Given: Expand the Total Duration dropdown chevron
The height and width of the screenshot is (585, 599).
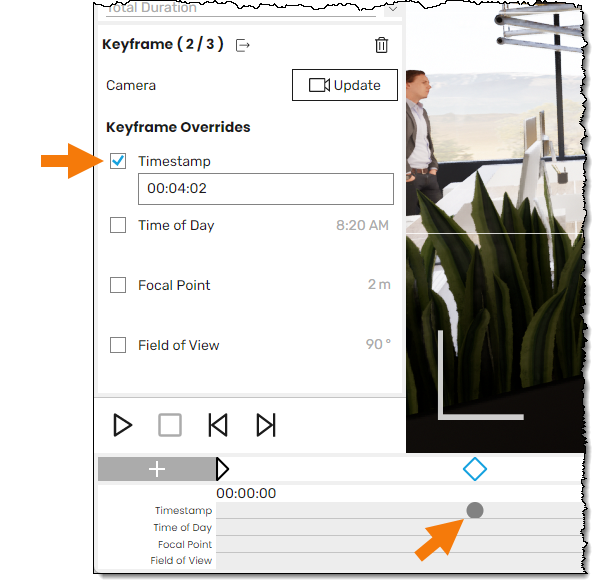Looking at the screenshot, I should click(x=393, y=9).
